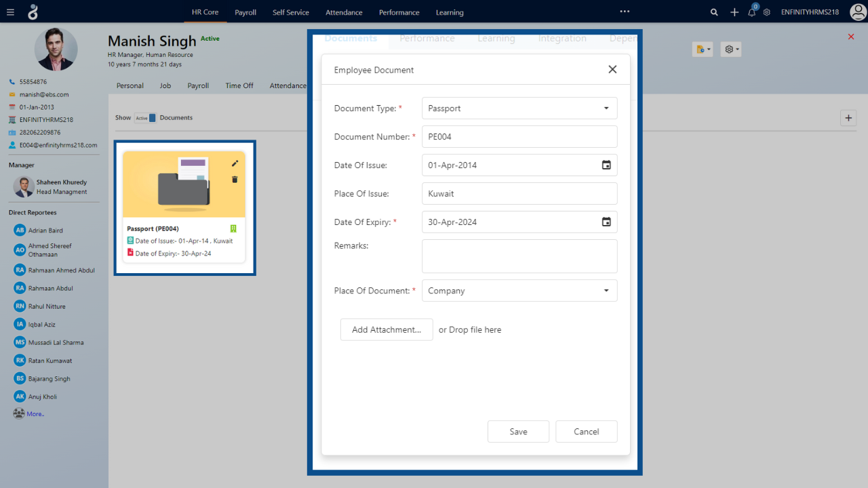
Task: Open the Payroll menu in top navigation
Action: click(245, 12)
